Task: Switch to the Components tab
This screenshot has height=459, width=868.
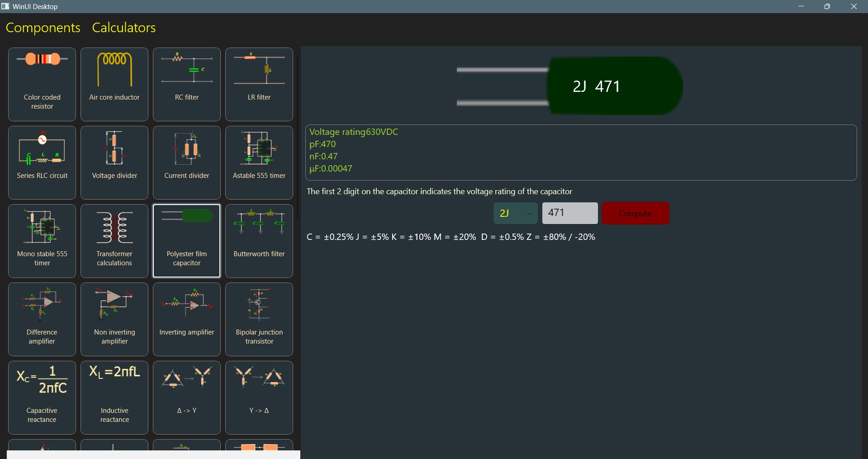Action: point(43,28)
